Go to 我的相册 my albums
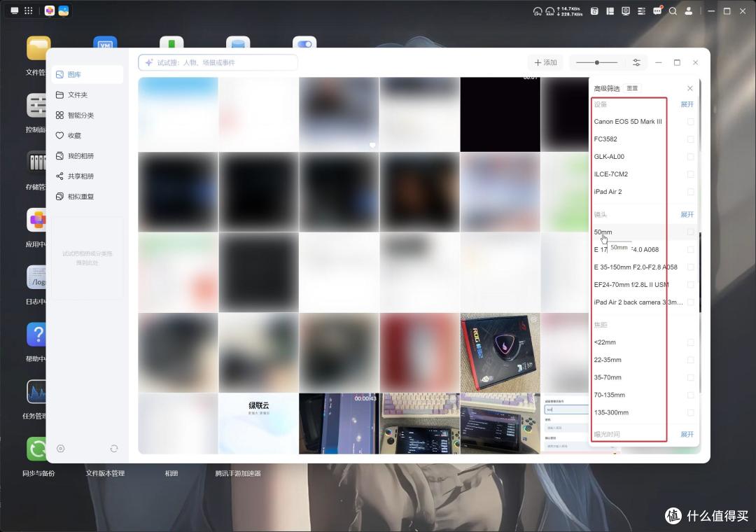The height and width of the screenshot is (532, 756). [x=87, y=156]
